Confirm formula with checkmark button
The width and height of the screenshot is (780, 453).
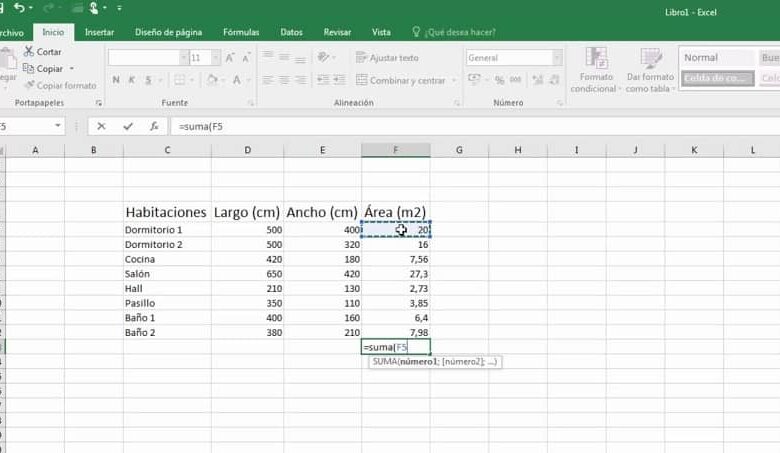pyautogui.click(x=128, y=126)
